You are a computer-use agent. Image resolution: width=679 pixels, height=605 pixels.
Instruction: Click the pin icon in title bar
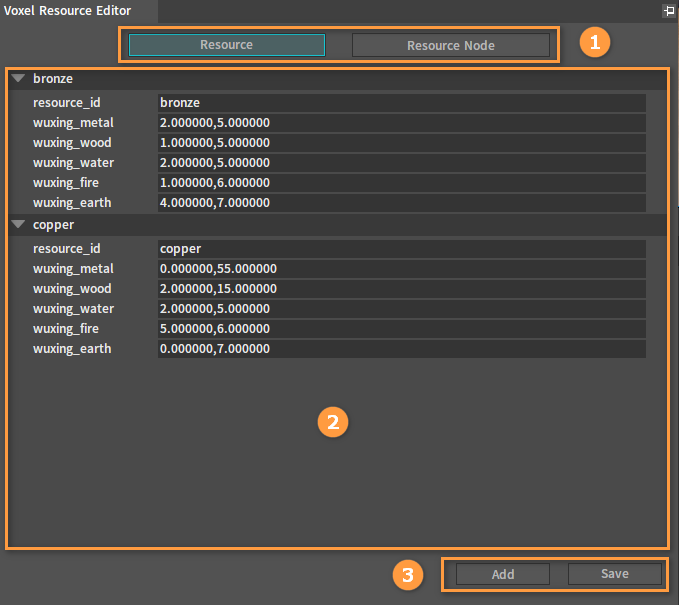pyautogui.click(x=669, y=10)
